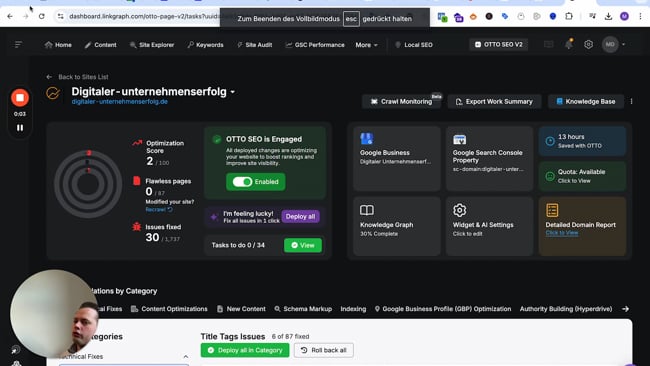Click the Back to Sites List link

click(x=83, y=77)
